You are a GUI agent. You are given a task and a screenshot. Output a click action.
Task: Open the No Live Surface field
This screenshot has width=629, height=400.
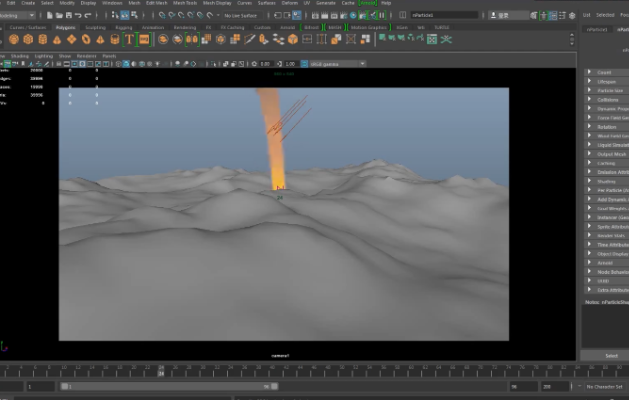coord(243,15)
